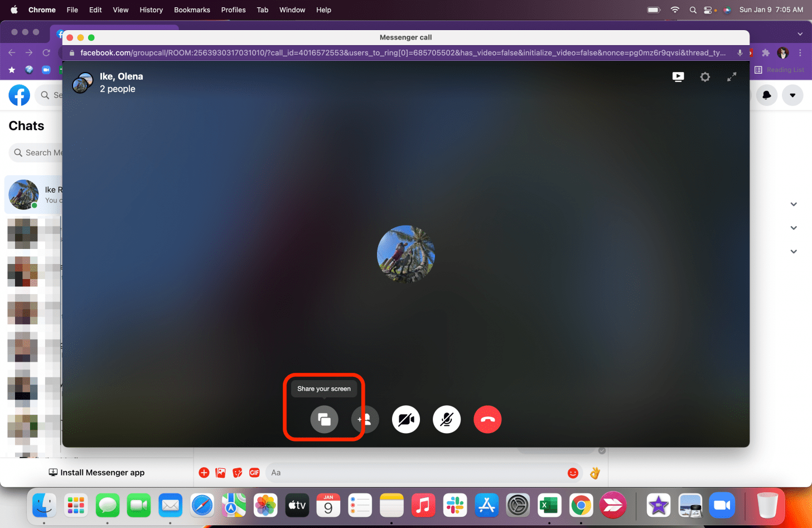The image size is (812, 528).
Task: Expand the first collapsed chat info section
Action: pos(794,204)
